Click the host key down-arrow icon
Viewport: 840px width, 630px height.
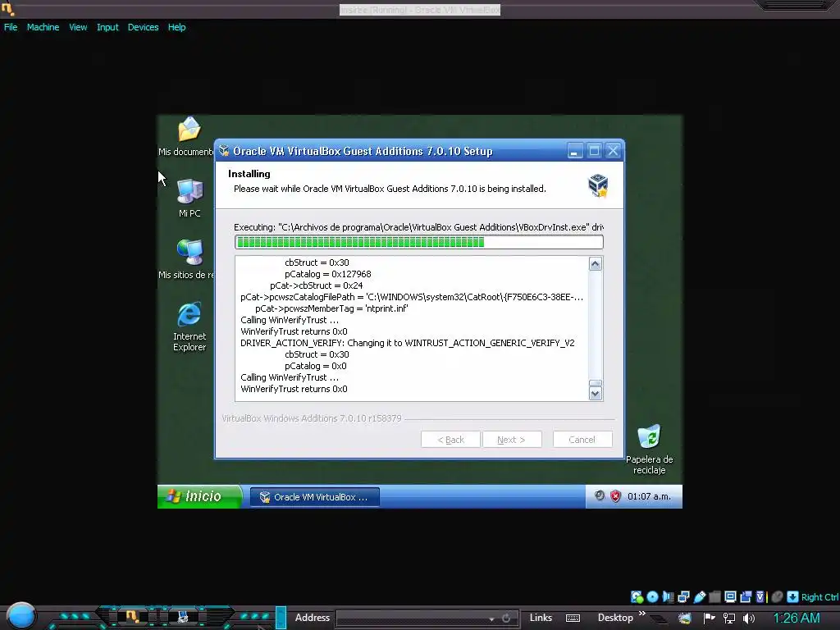tap(793, 597)
